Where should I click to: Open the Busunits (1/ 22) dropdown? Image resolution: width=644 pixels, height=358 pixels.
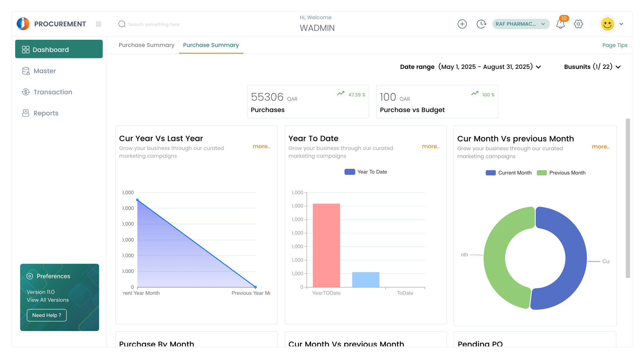click(x=592, y=67)
